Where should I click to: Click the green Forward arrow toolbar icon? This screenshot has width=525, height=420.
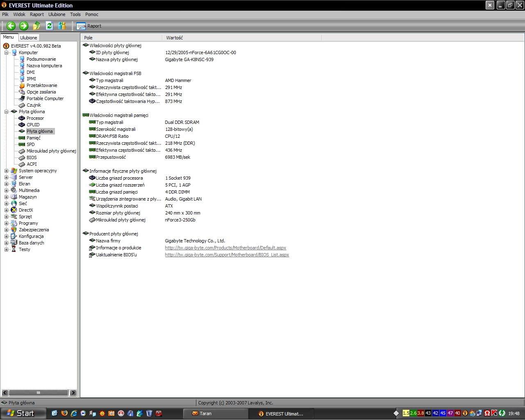coord(24,26)
